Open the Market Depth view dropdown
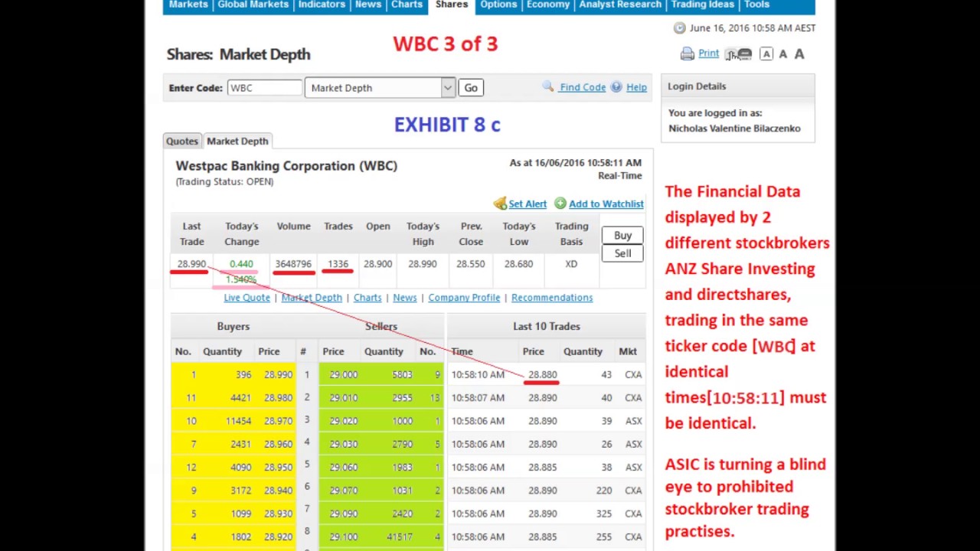Viewport: 980px width, 551px height. pos(380,88)
